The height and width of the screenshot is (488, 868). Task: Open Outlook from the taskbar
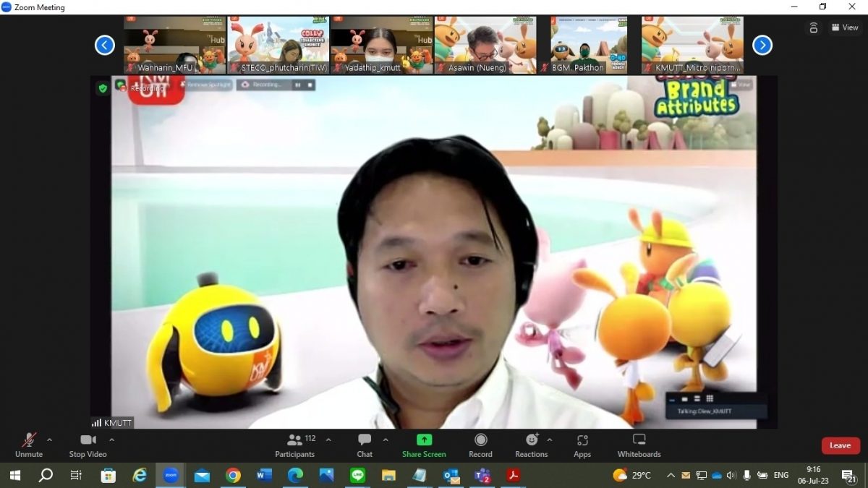point(451,475)
